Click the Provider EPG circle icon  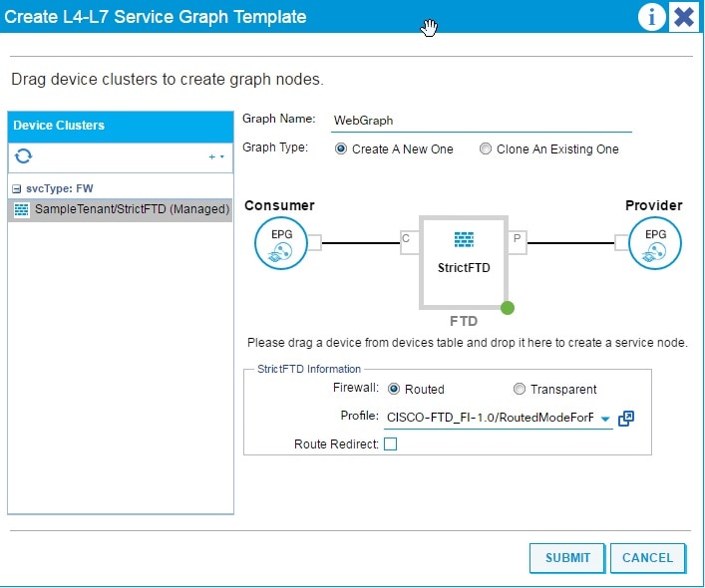(x=654, y=243)
